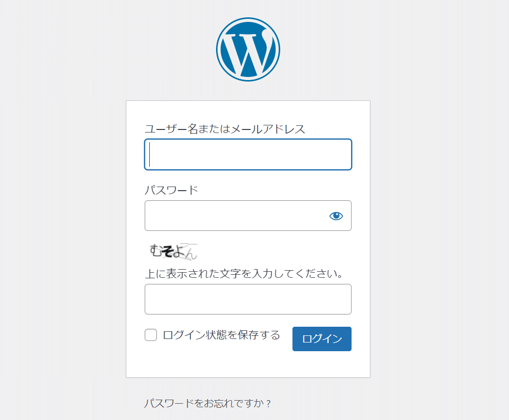The width and height of the screenshot is (509, 420).
Task: Click the 上に表示された文字を入力してください label
Action: pos(244,274)
